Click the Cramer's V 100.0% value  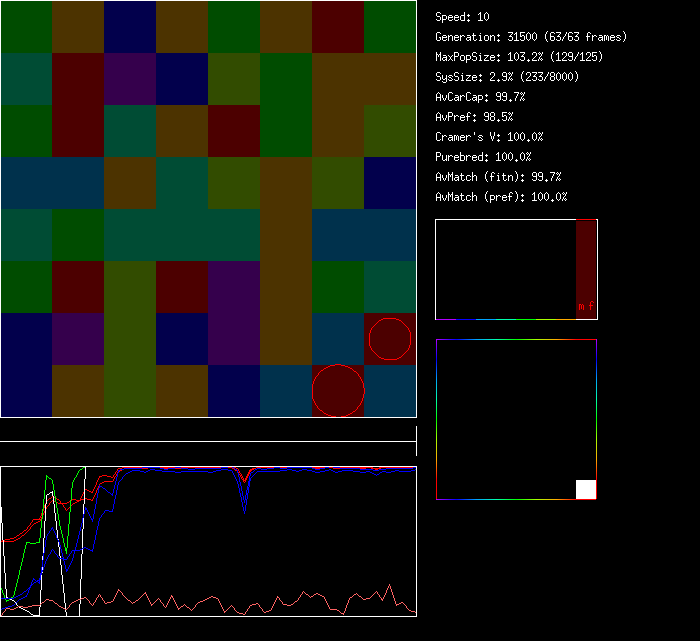pyautogui.click(x=489, y=137)
